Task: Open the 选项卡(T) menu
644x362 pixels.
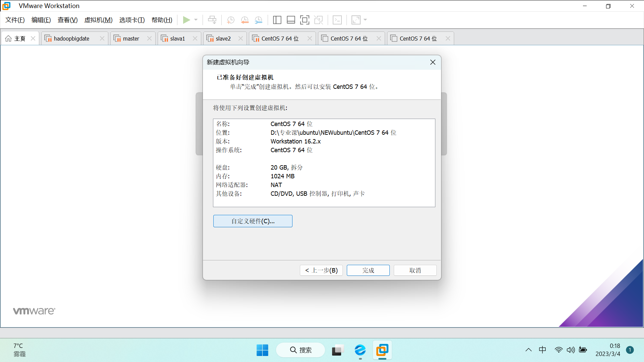Action: 132,20
